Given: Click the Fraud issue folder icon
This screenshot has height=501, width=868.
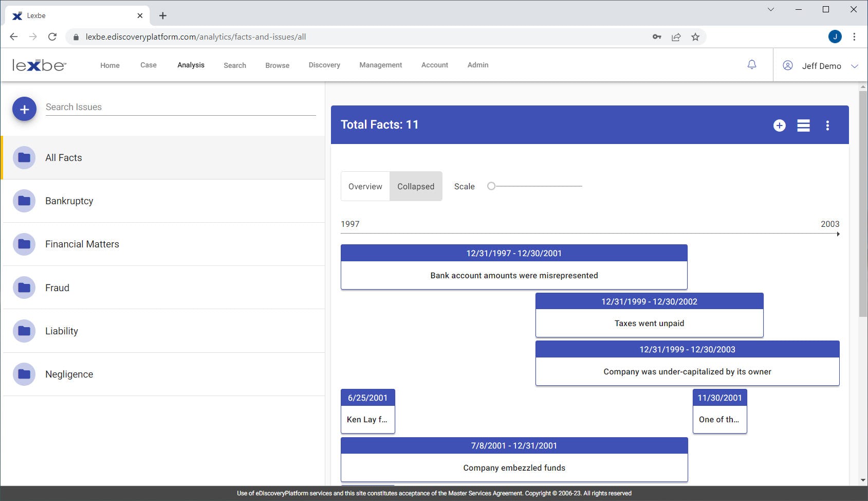Looking at the screenshot, I should click(x=24, y=288).
